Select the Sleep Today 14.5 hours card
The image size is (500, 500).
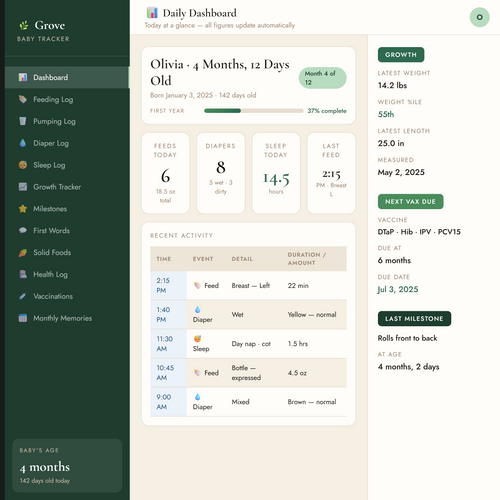click(276, 173)
